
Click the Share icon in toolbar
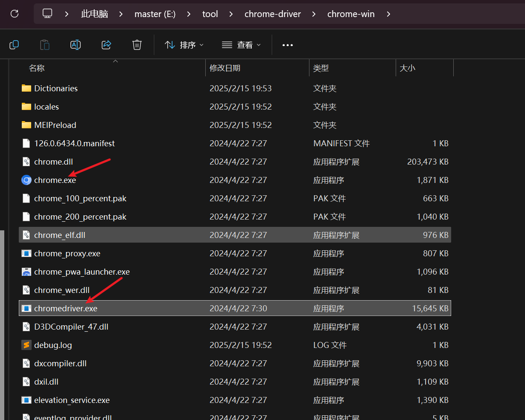[x=106, y=45]
